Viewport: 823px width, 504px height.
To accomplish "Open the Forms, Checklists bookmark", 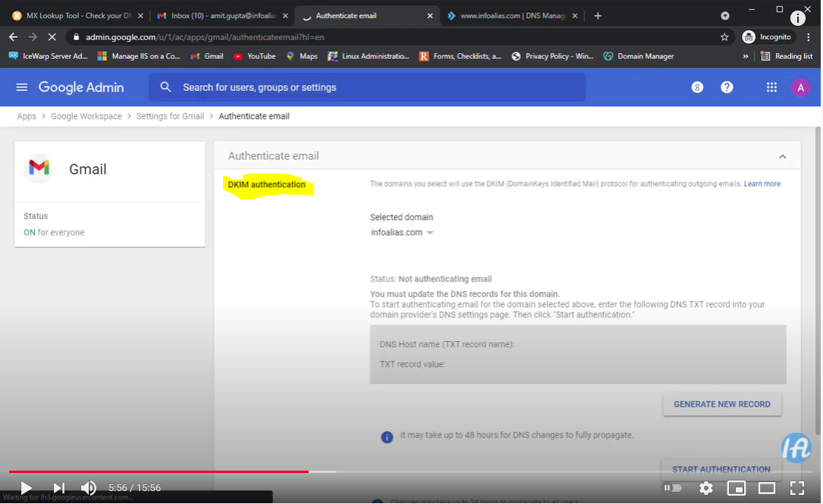I will [460, 56].
